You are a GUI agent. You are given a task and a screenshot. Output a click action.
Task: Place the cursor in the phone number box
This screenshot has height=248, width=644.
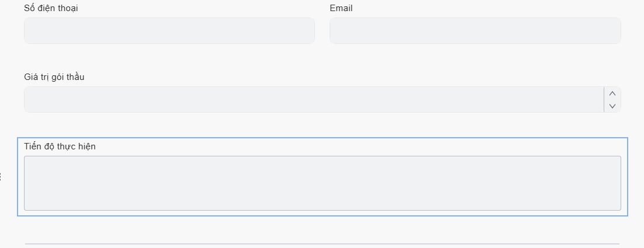[x=169, y=30]
